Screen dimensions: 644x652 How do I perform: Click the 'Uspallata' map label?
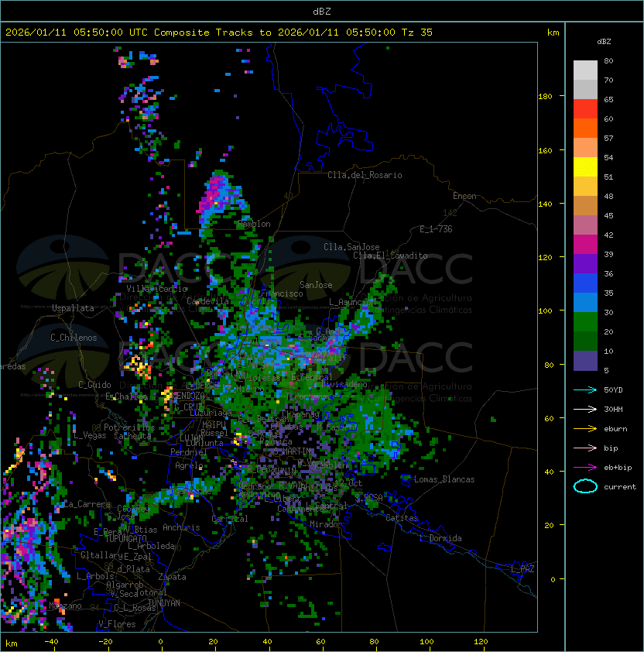click(x=73, y=308)
